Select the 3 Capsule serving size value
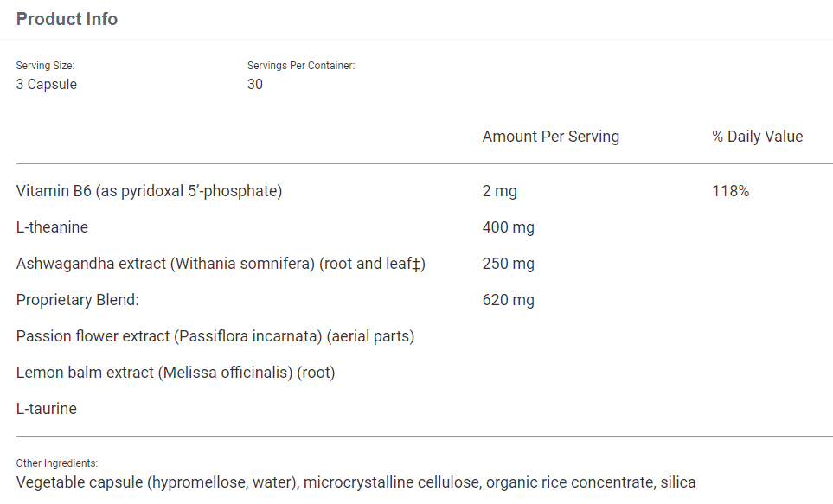Image resolution: width=833 pixels, height=504 pixels. coord(47,84)
